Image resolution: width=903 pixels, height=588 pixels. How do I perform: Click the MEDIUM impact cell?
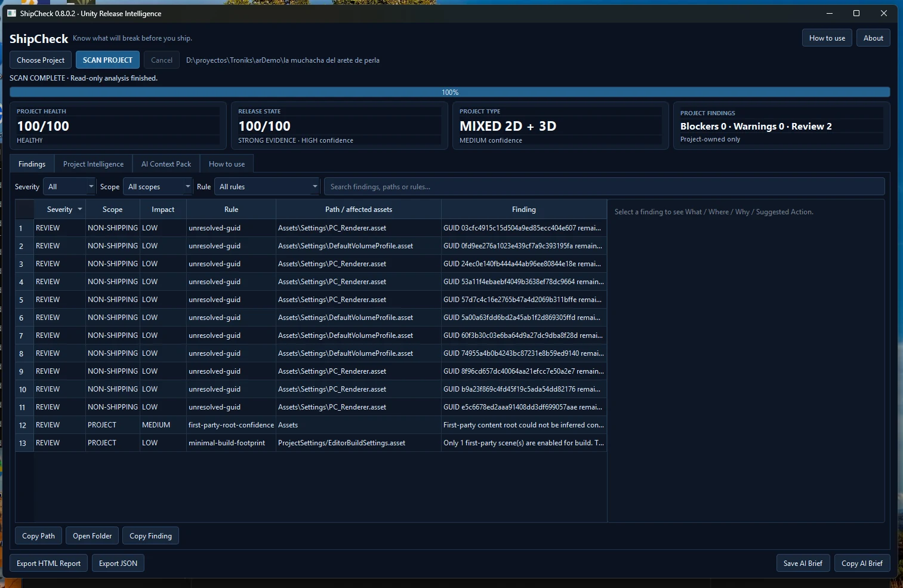tap(163, 425)
